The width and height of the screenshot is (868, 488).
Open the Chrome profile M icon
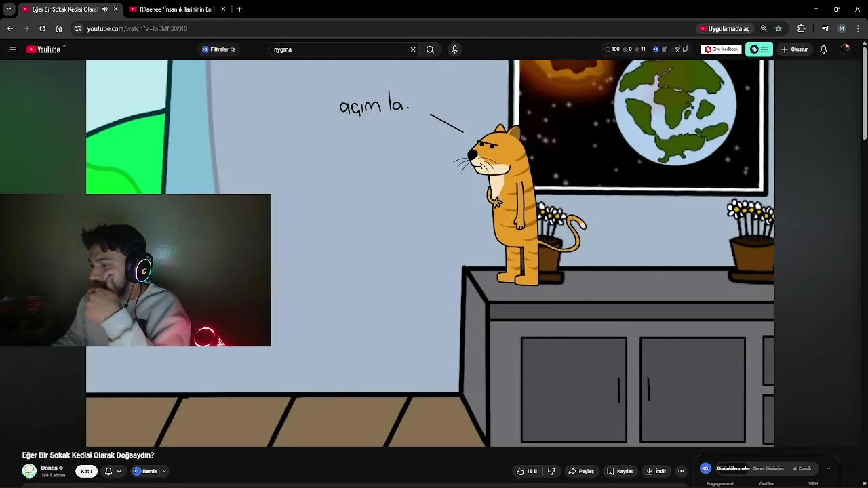click(842, 28)
